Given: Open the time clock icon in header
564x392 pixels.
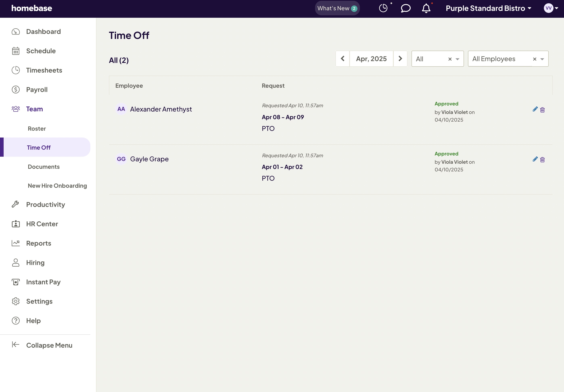Looking at the screenshot, I should tap(383, 8).
